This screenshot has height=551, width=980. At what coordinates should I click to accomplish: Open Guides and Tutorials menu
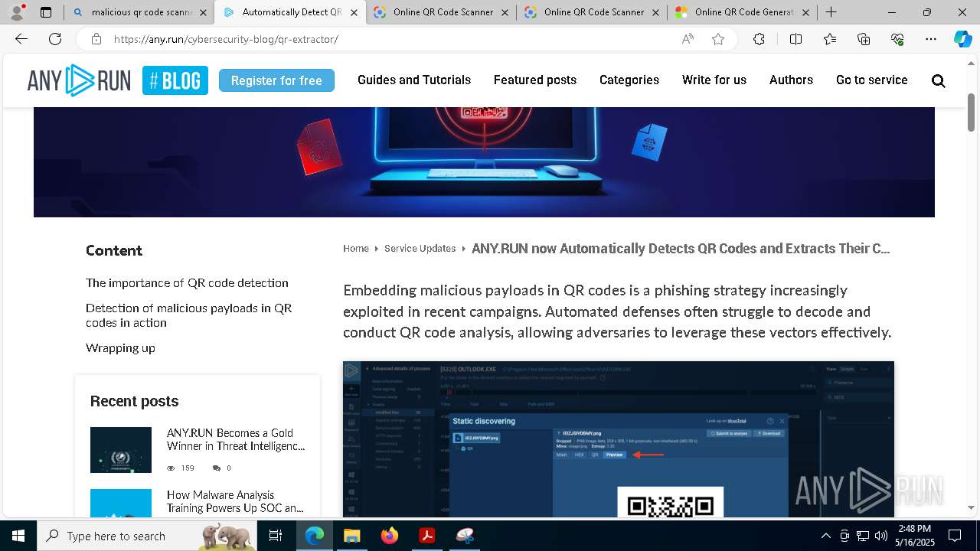pyautogui.click(x=414, y=80)
